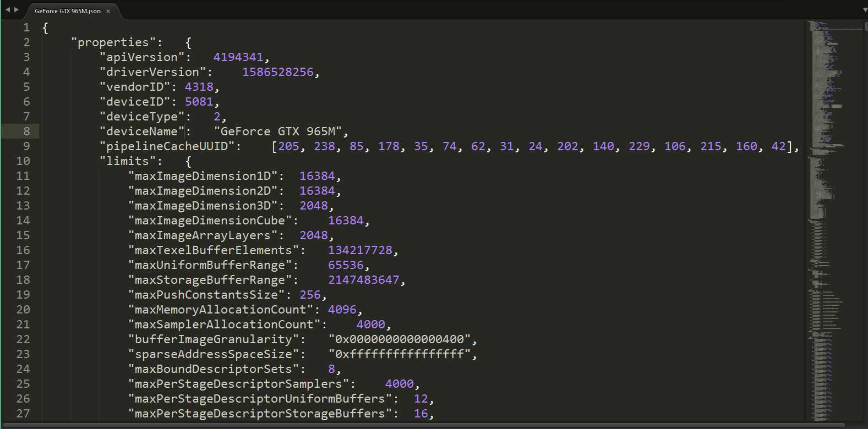The height and width of the screenshot is (429, 868).
Task: Click the value 16384 of maxImageDimensionCube
Action: (346, 221)
